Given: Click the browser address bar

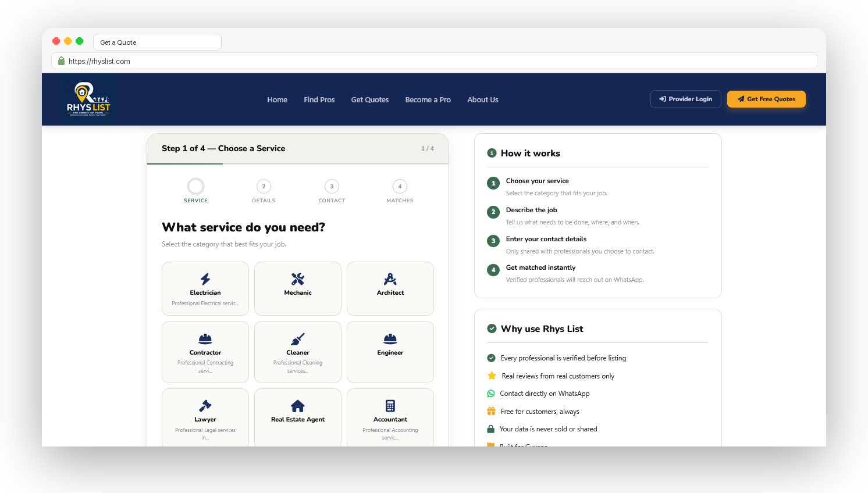Looking at the screenshot, I should pyautogui.click(x=434, y=61).
